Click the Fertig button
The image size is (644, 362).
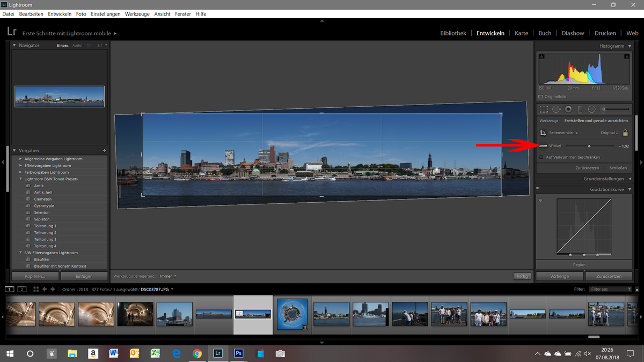521,276
